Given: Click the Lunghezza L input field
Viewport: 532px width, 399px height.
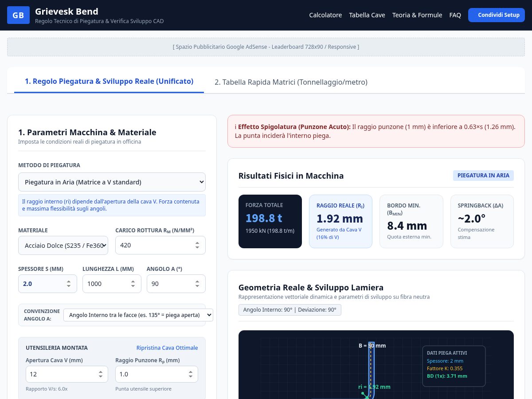Looking at the screenshot, I should 112,284.
